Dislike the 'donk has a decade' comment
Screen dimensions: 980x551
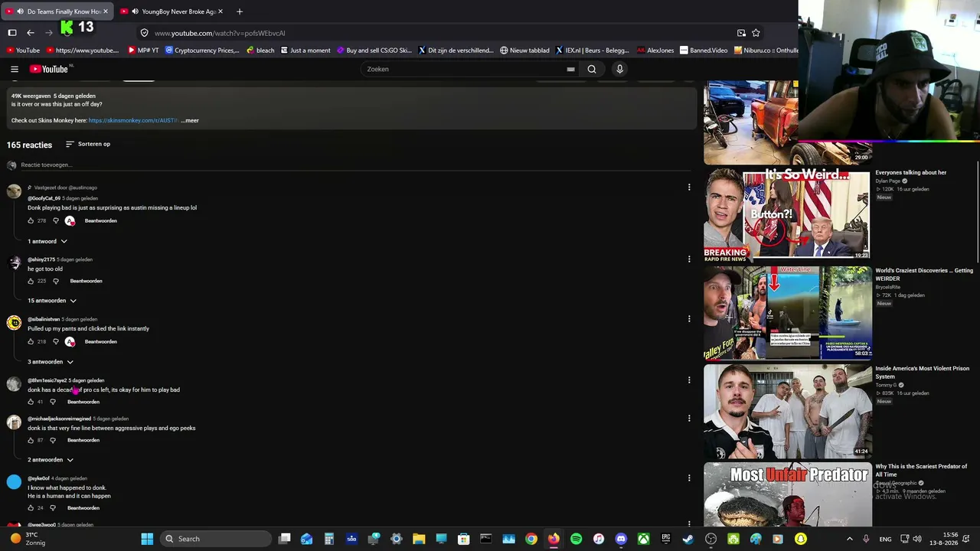pyautogui.click(x=53, y=402)
